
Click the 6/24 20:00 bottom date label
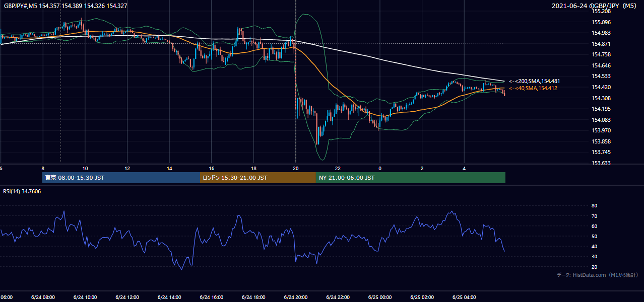click(295, 297)
